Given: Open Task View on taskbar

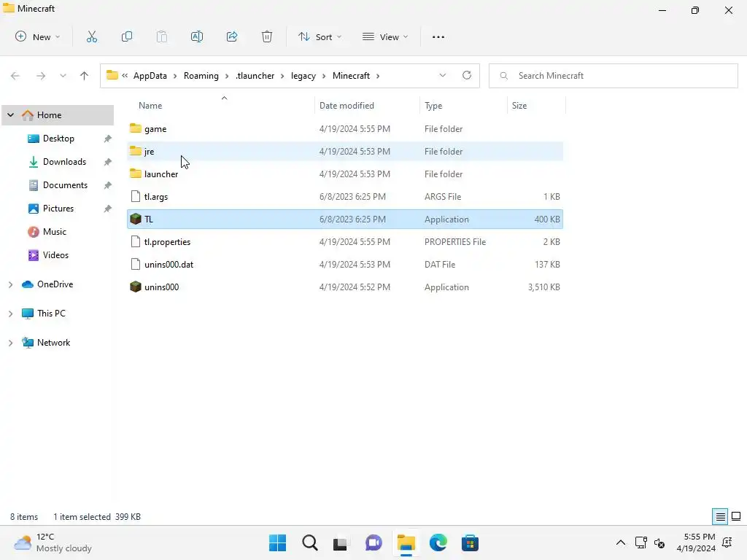Looking at the screenshot, I should coord(340,543).
